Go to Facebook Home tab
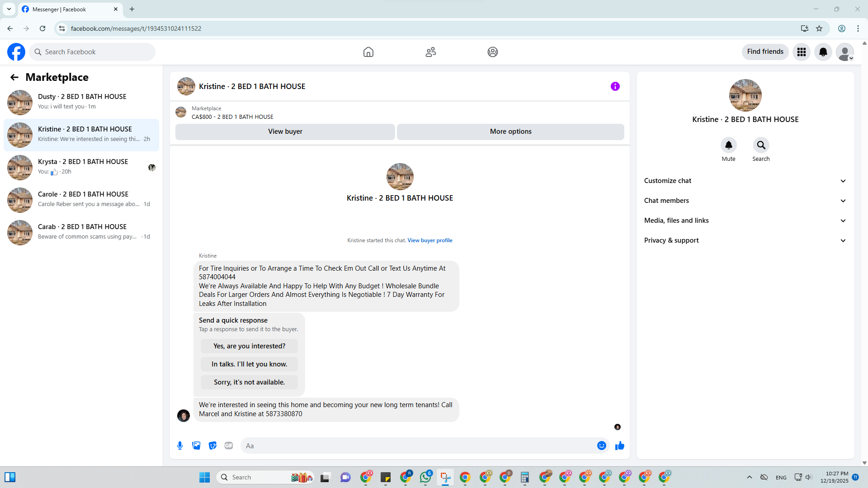 pyautogui.click(x=368, y=52)
